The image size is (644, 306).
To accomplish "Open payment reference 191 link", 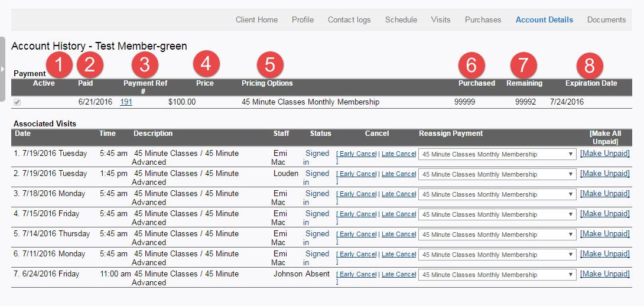I will [x=126, y=102].
